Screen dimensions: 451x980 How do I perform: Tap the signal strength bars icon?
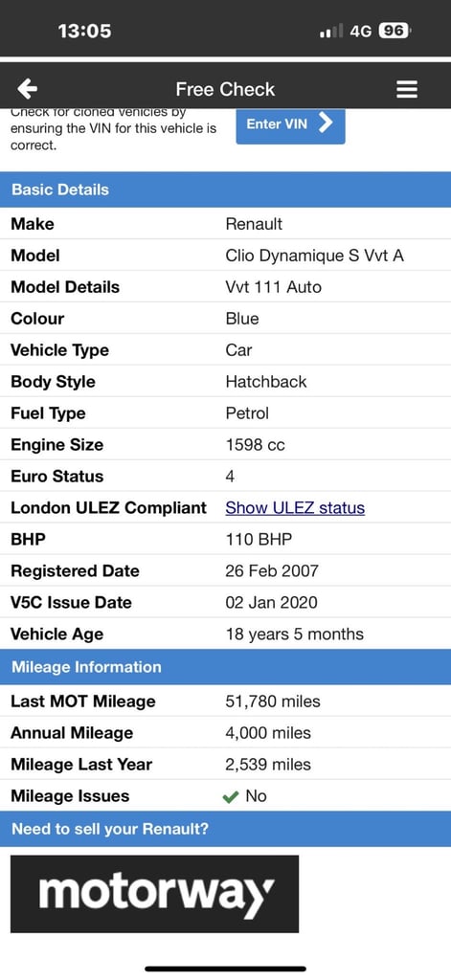(x=331, y=32)
